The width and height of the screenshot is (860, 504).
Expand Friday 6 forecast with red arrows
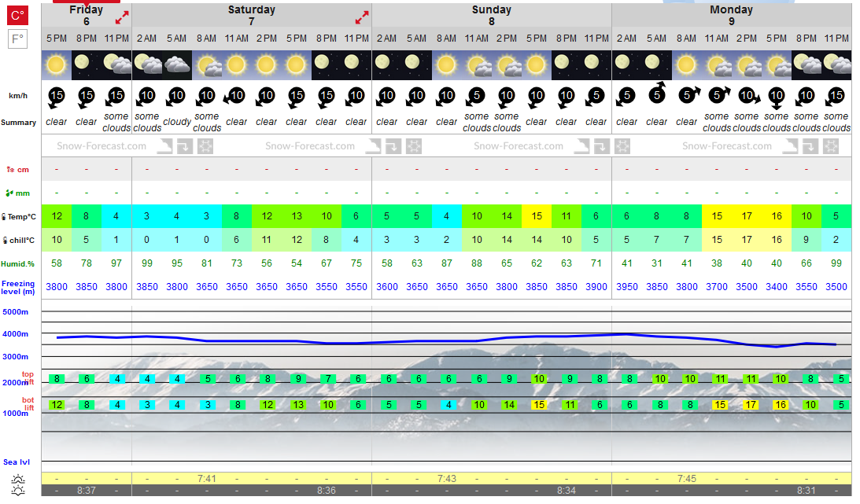pos(122,17)
